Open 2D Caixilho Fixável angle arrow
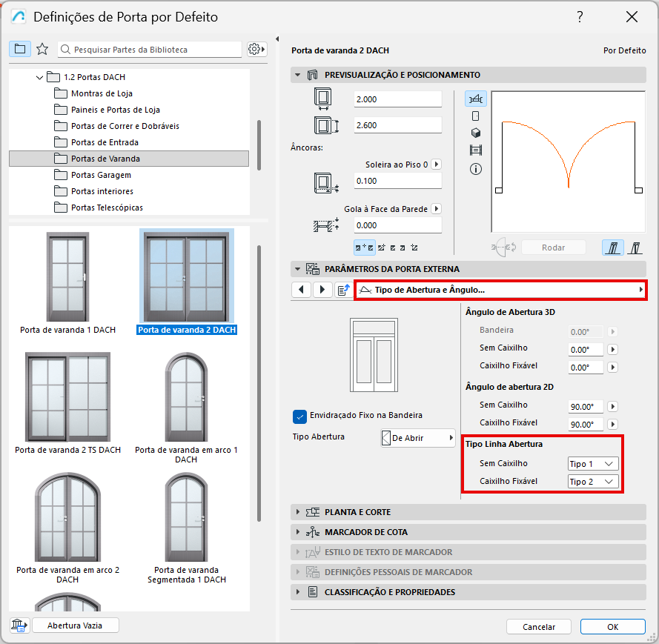 pos(613,425)
